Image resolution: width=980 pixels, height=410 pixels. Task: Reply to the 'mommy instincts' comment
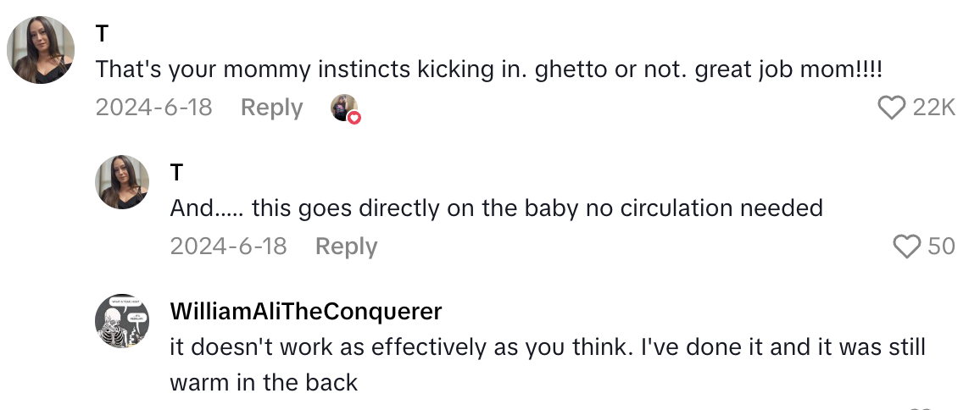(x=271, y=108)
